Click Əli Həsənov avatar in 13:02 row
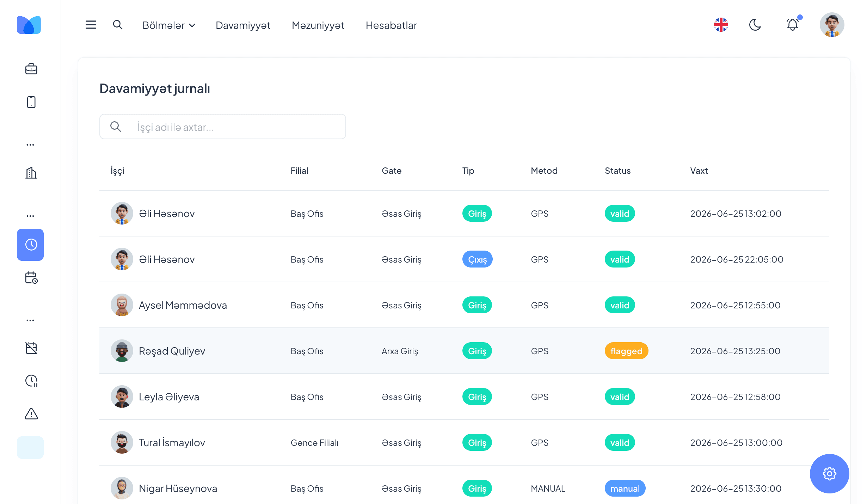The width and height of the screenshot is (867, 504). point(122,213)
